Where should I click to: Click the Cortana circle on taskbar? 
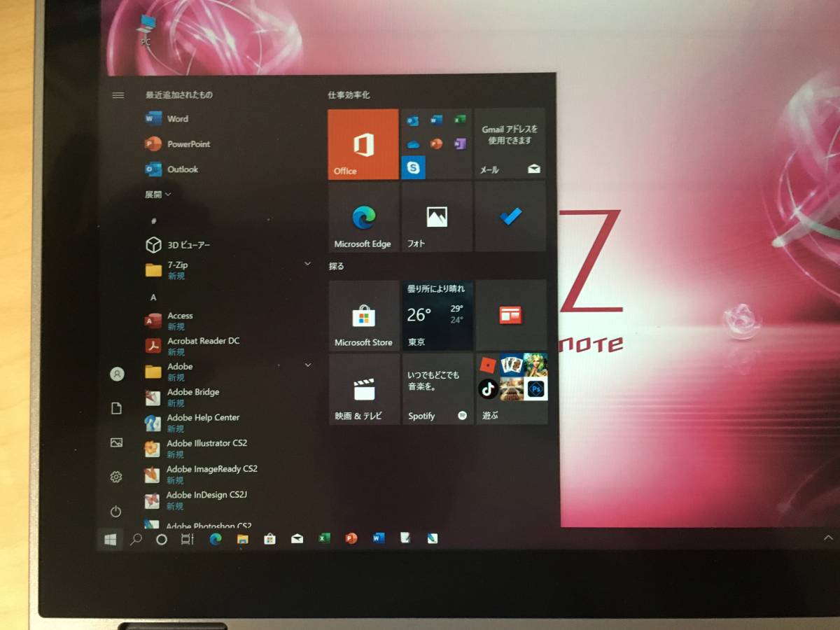(x=162, y=539)
